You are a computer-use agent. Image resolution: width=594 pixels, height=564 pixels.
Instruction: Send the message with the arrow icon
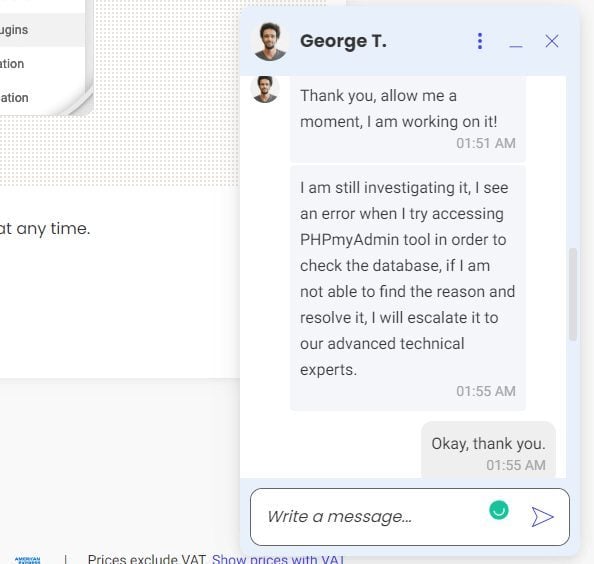click(542, 517)
